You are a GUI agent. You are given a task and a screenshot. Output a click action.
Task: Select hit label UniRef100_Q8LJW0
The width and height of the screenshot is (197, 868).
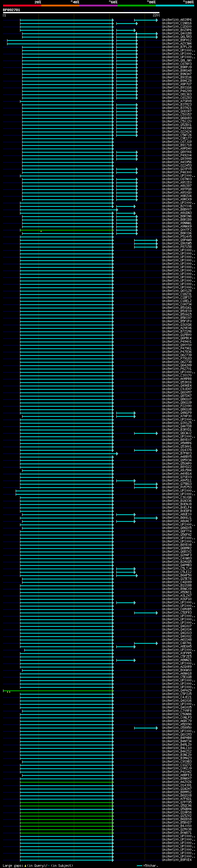(177, 60)
